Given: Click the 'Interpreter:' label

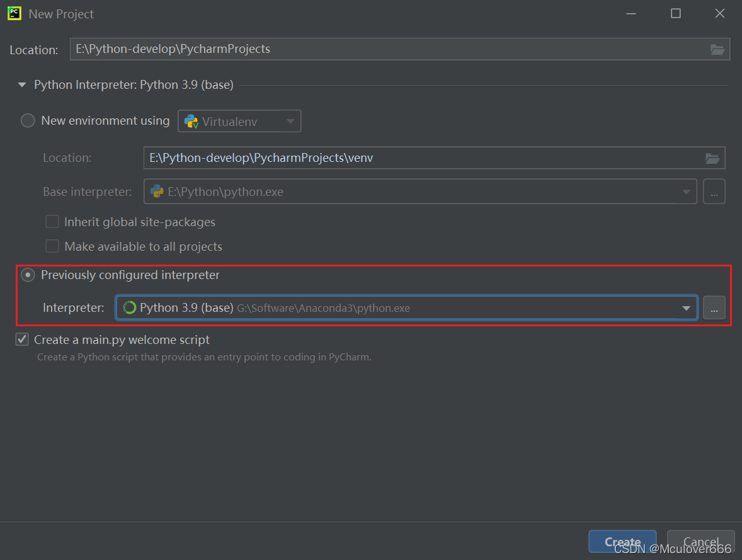Looking at the screenshot, I should (x=73, y=307).
